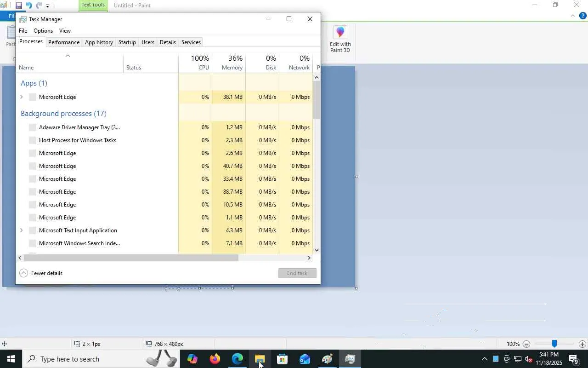Switch to the Startup tab
The image size is (588, 368).
point(127,42)
